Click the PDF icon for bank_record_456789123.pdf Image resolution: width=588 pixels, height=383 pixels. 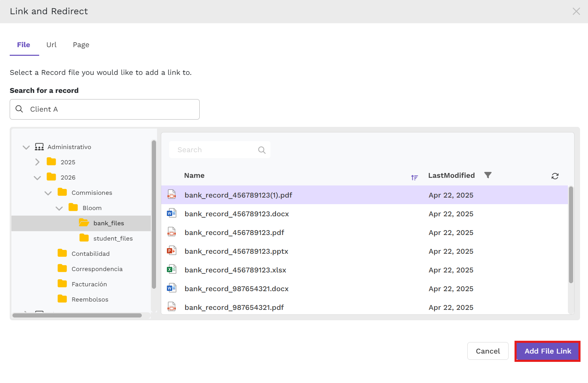click(172, 232)
